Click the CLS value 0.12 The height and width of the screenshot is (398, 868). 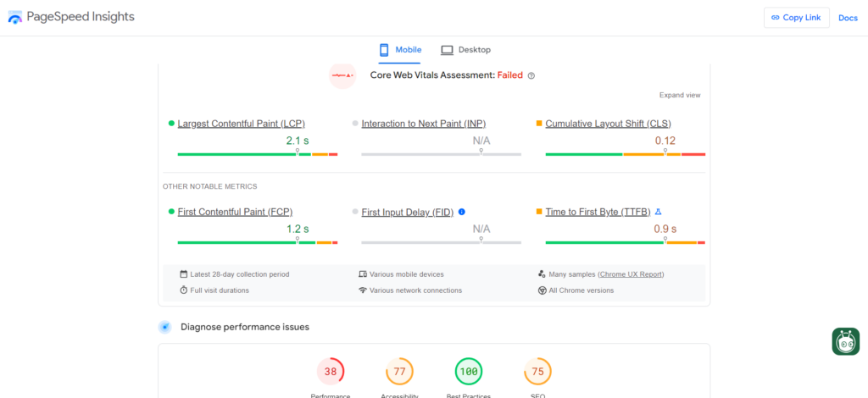pos(665,141)
